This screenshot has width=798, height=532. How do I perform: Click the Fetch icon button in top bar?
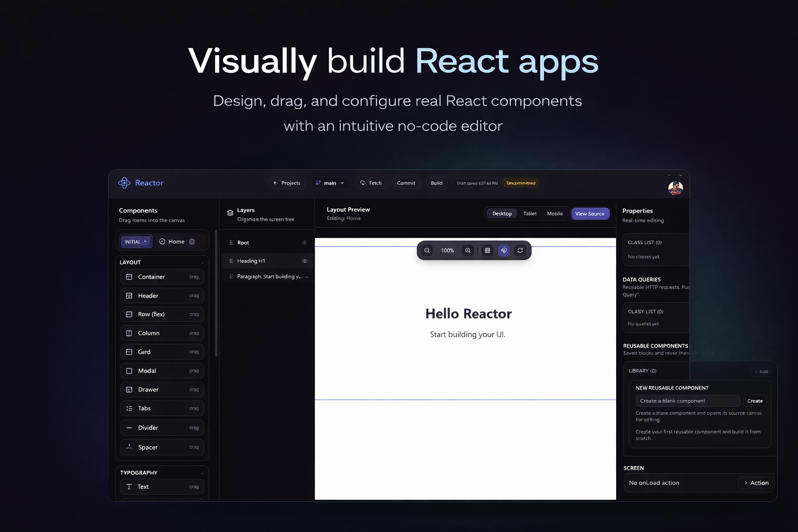click(x=363, y=183)
